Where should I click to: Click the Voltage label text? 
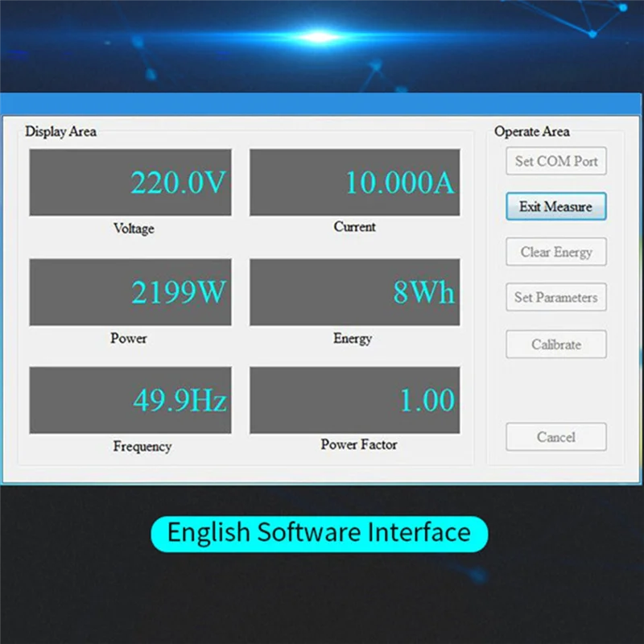pyautogui.click(x=133, y=229)
